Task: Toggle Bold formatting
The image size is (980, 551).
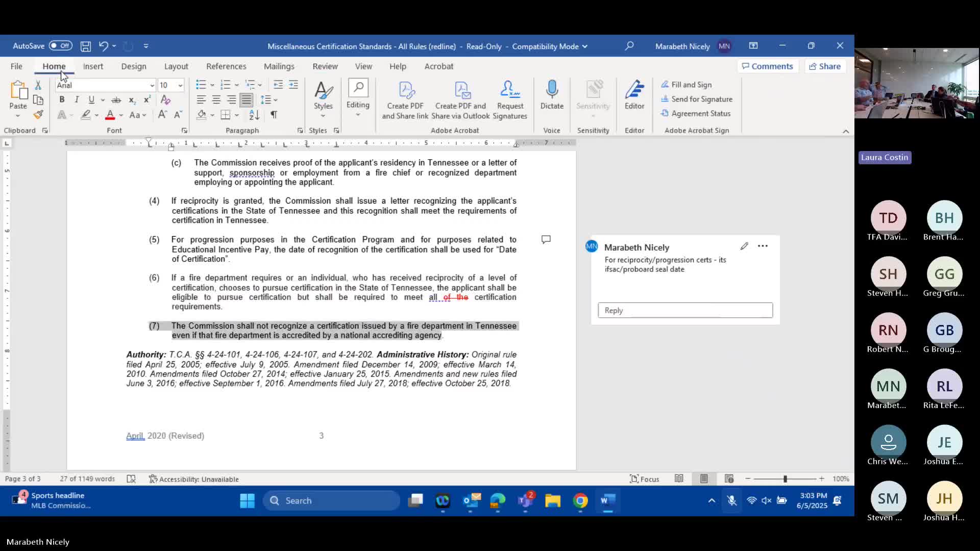Action: point(62,99)
